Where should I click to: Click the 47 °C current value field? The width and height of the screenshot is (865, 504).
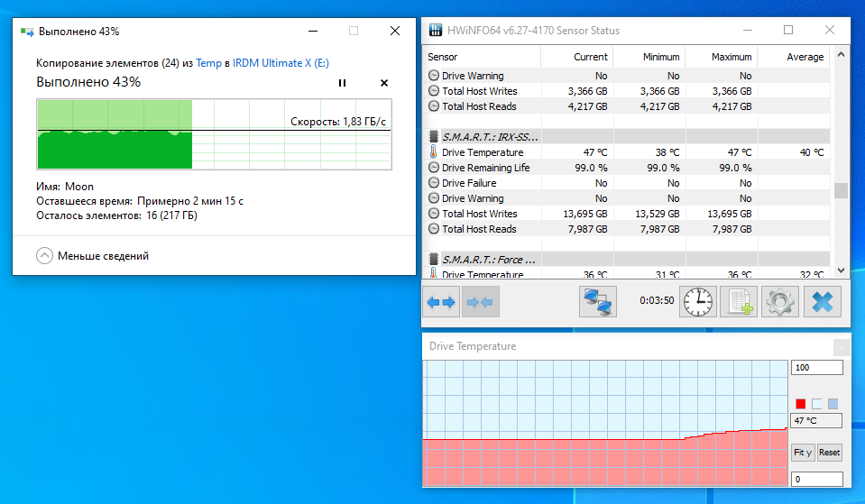[816, 421]
